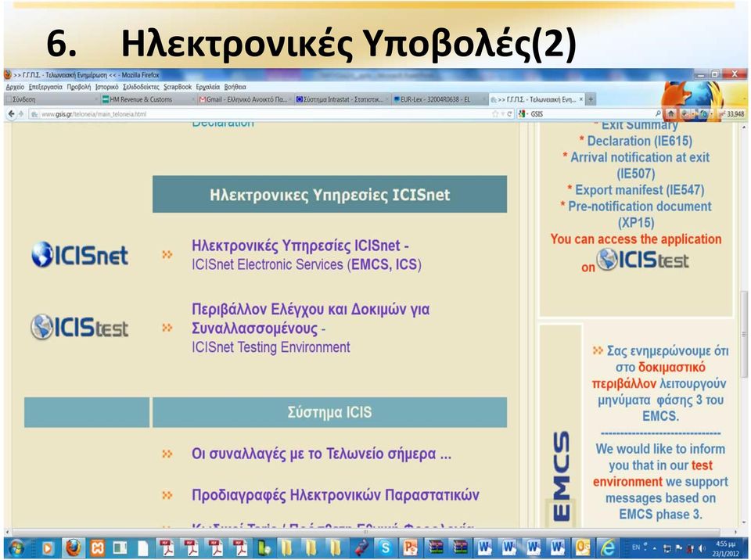The height and width of the screenshot is (560, 751).
Task: Click Ηλεκτρονικες Υπηρεσίες ICISnet header banner
Action: (329, 194)
